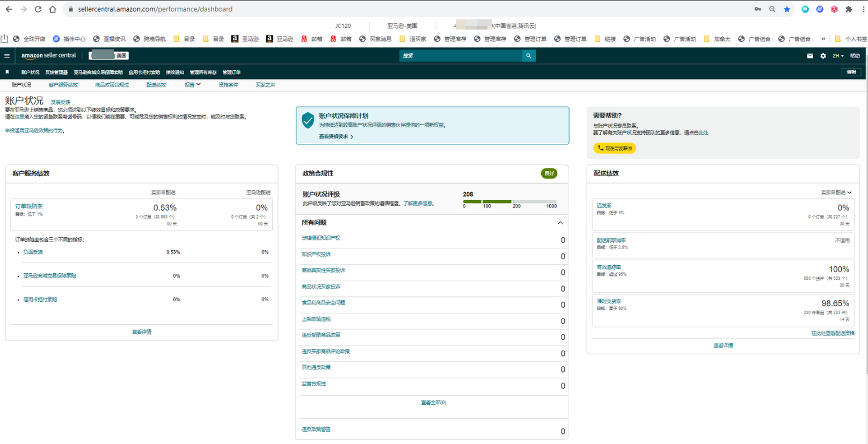Reload the page with the refresh icon
This screenshot has width=868, height=444.
tap(38, 9)
